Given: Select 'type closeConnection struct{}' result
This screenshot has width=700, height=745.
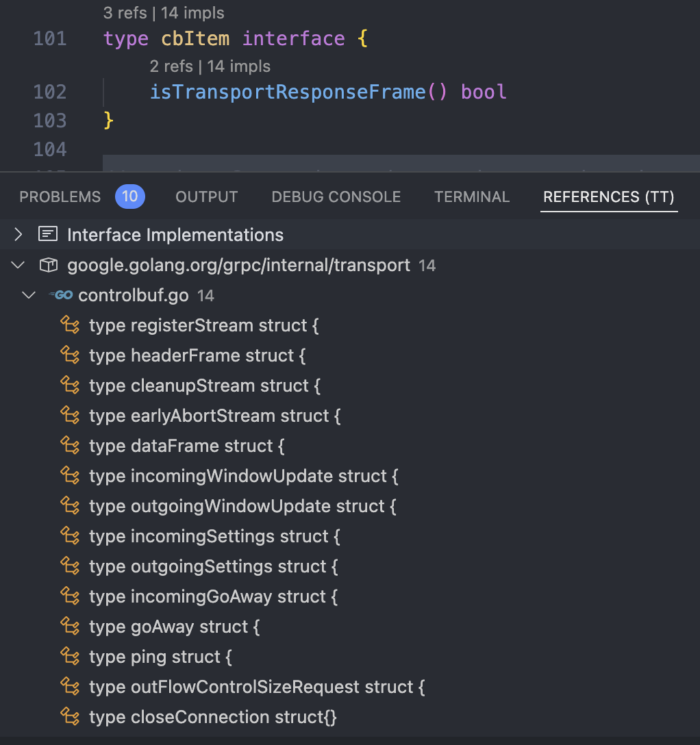Looking at the screenshot, I should [213, 716].
